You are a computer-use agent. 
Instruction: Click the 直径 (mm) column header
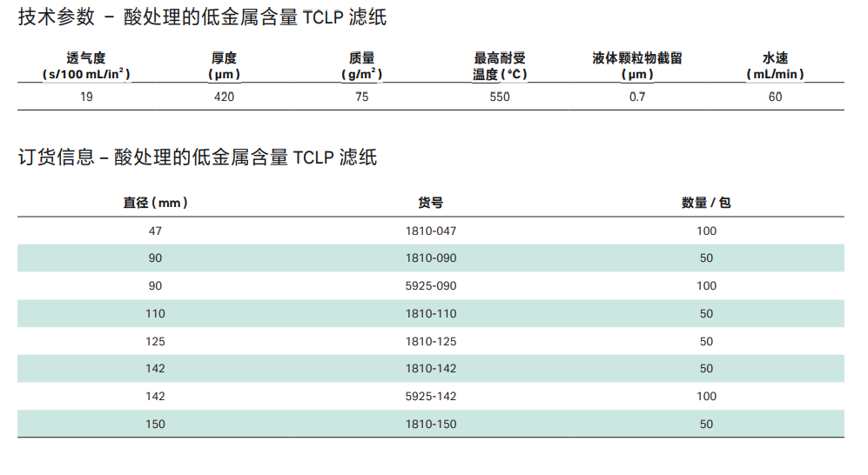pyautogui.click(x=155, y=203)
